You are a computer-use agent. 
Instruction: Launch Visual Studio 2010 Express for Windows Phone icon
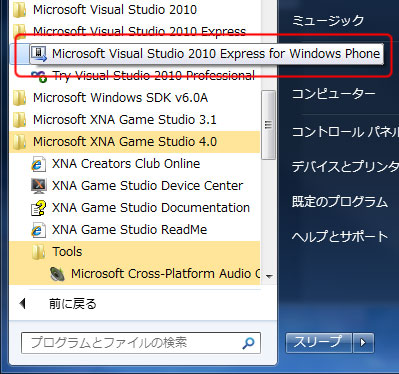click(x=39, y=54)
